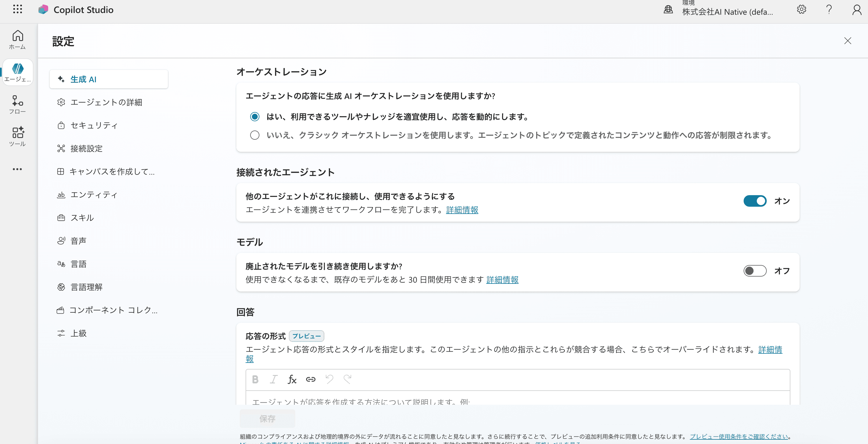Click the 保存 button
This screenshot has width=868, height=444.
click(267, 419)
